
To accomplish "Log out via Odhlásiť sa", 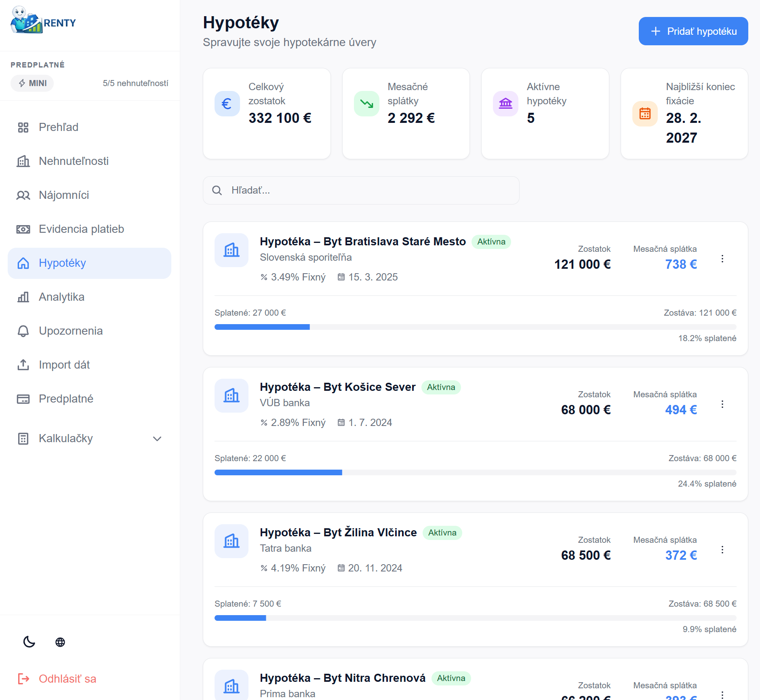I will click(67, 679).
